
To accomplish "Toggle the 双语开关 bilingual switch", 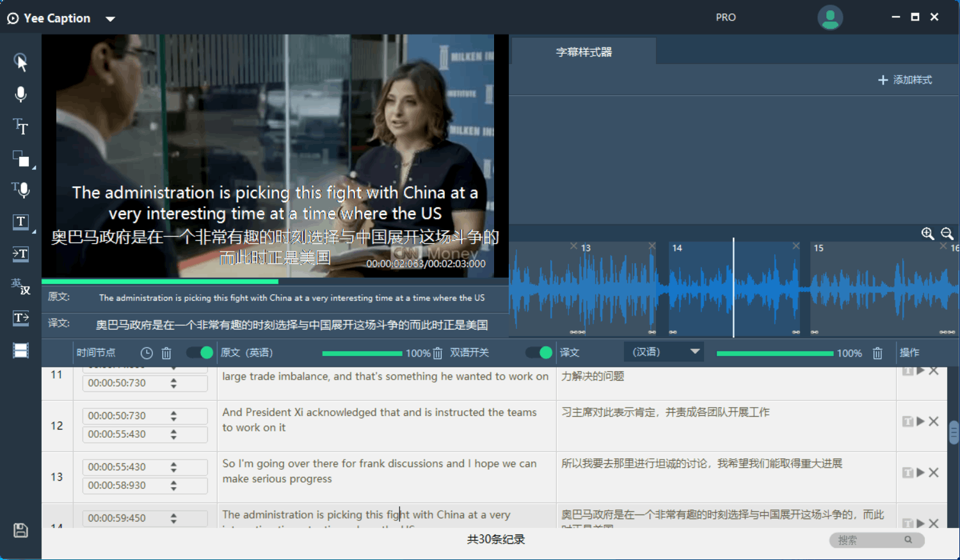I will (539, 353).
